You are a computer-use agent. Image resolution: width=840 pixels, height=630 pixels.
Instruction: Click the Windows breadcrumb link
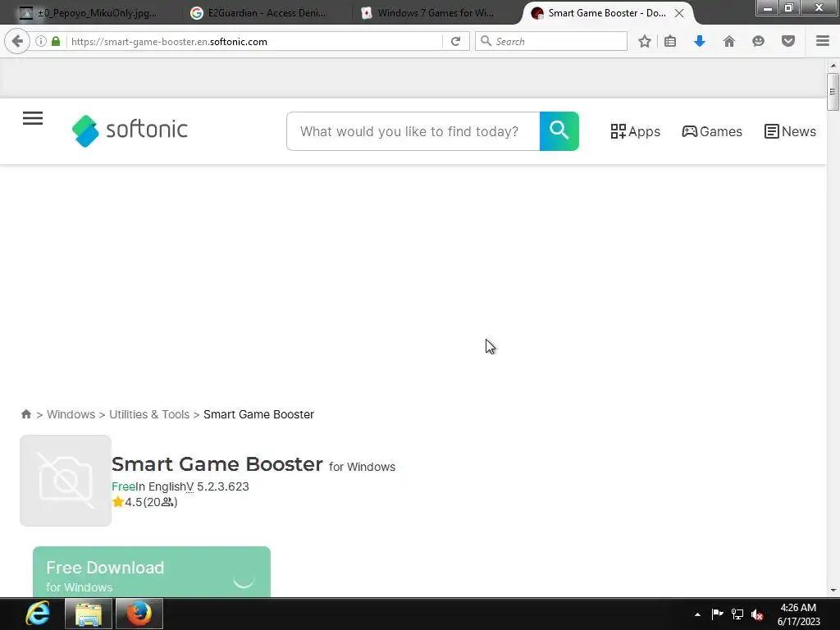[x=71, y=414]
